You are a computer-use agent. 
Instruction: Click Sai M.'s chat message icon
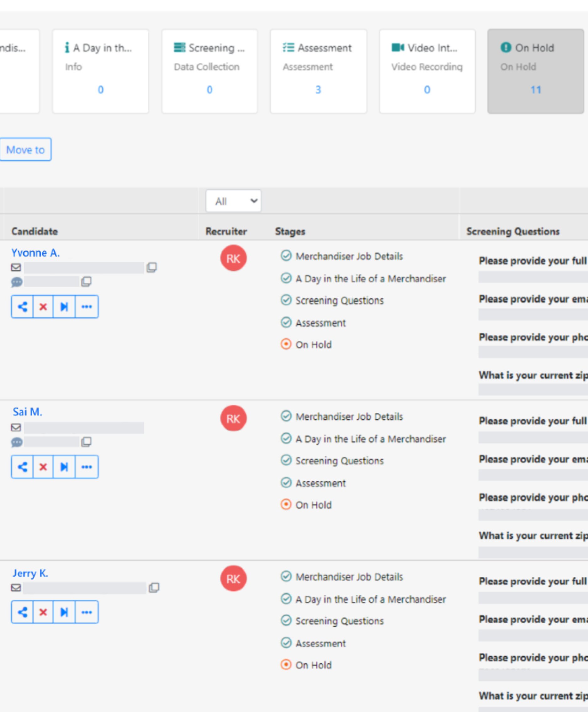pos(17,442)
